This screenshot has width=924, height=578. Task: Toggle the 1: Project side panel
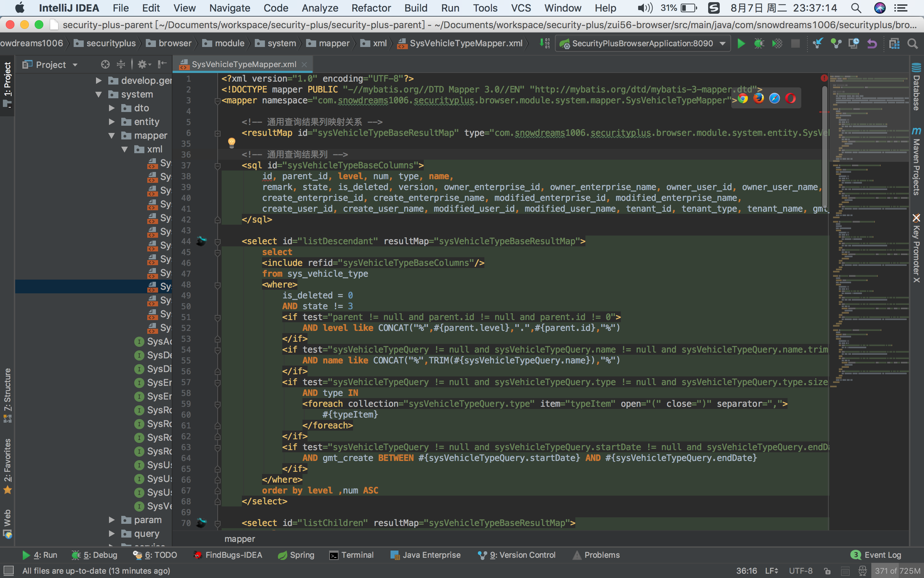[x=7, y=85]
